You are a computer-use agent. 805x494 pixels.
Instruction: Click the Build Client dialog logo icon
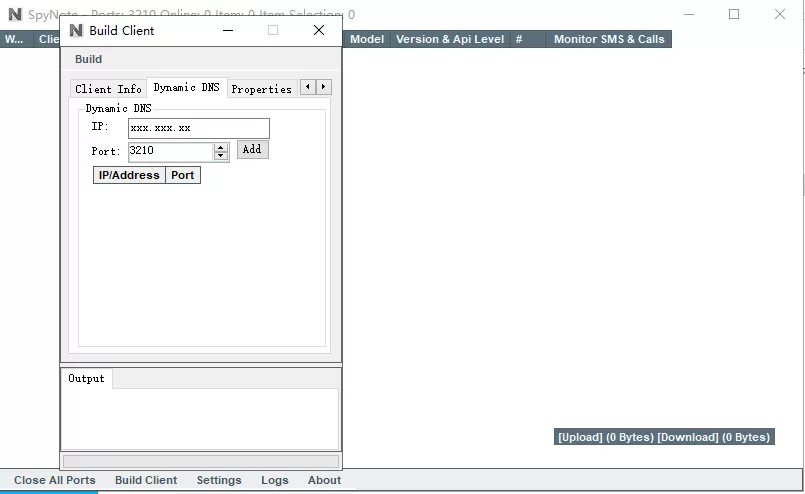tap(76, 30)
